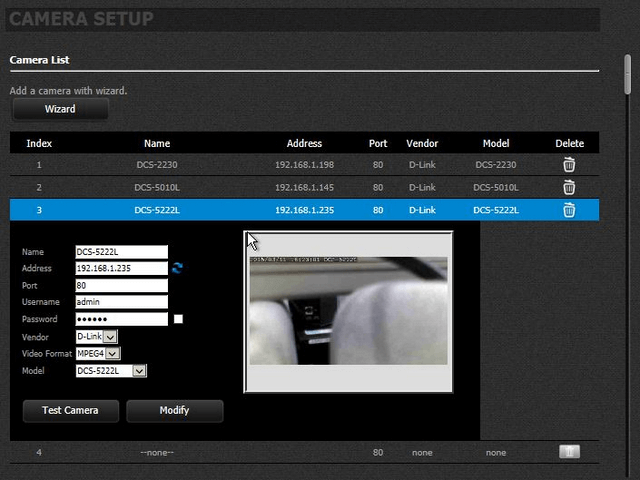Refresh the camera address with blue arrows
640x480 pixels.
point(177,268)
